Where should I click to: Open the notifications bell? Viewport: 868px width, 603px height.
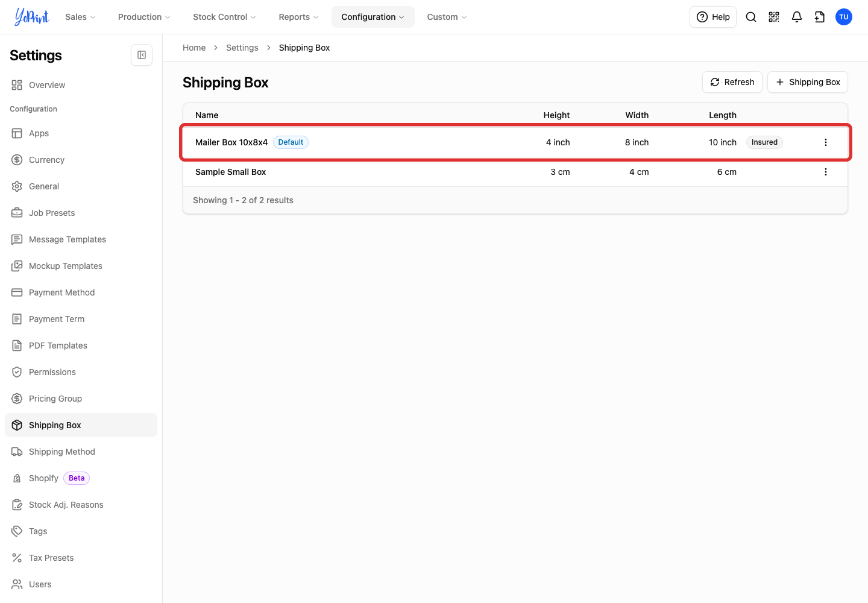(797, 17)
